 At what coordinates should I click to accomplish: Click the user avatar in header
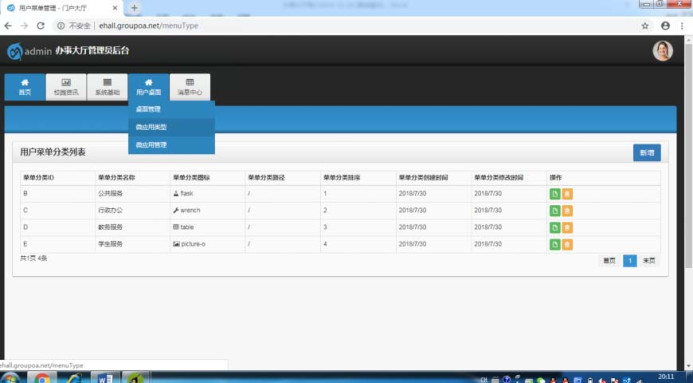pos(663,51)
